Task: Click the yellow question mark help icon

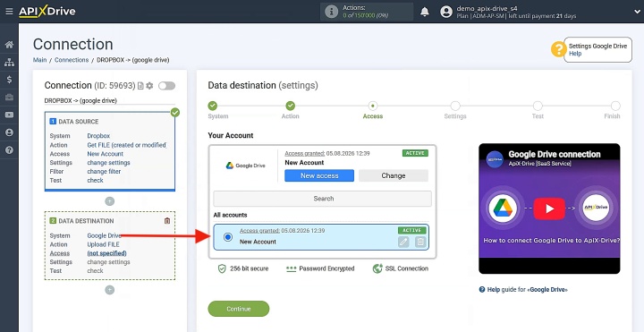Action: pyautogui.click(x=558, y=50)
